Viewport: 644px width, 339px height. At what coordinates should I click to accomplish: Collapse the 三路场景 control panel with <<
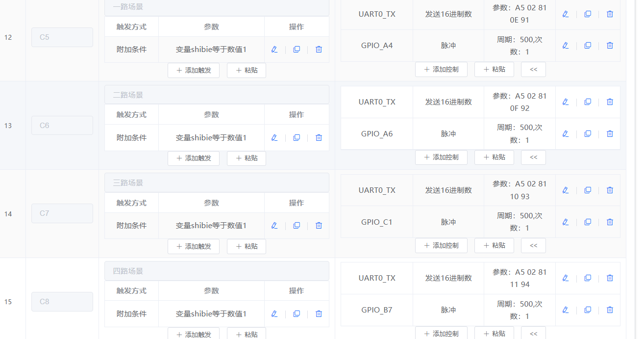coord(533,245)
